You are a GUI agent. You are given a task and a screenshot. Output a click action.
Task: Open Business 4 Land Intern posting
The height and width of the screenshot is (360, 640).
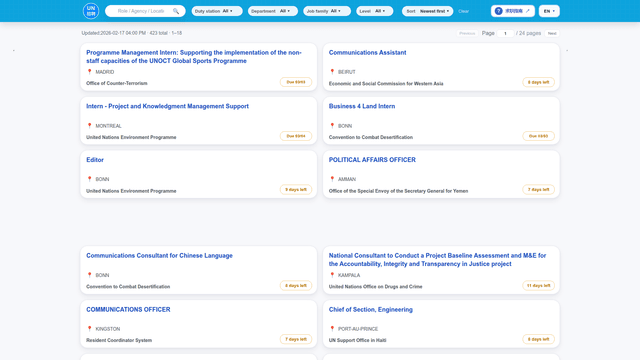point(362,106)
